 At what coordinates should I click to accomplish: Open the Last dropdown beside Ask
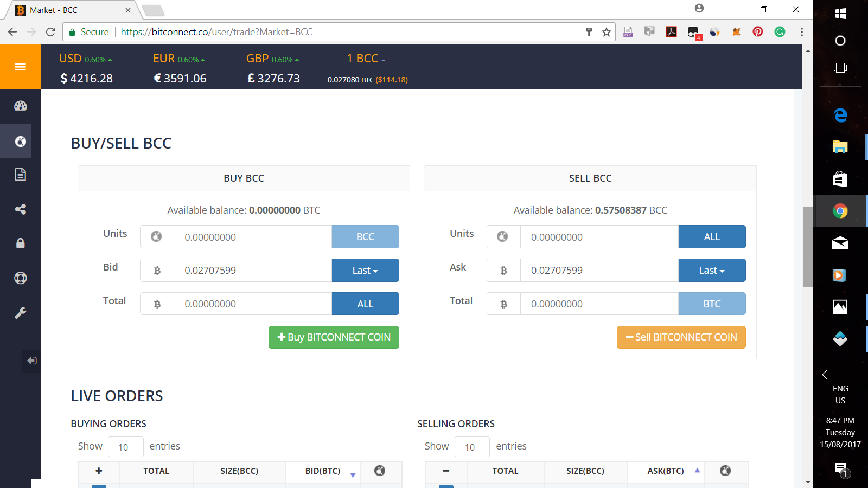point(712,270)
